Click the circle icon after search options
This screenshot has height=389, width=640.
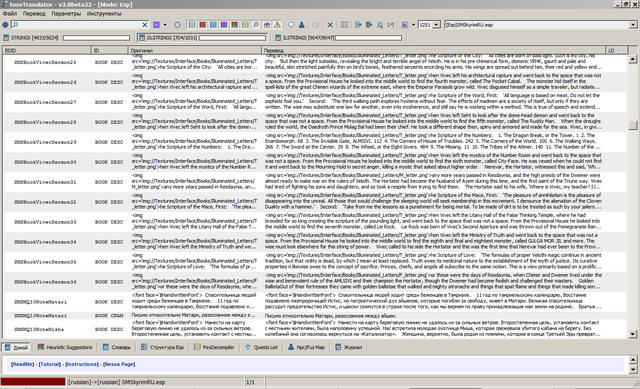(177, 25)
